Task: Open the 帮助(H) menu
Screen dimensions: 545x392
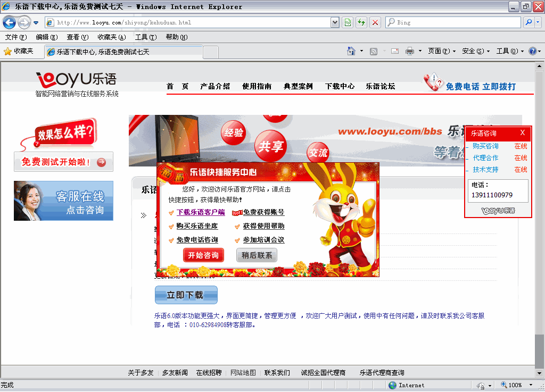Action: click(177, 37)
